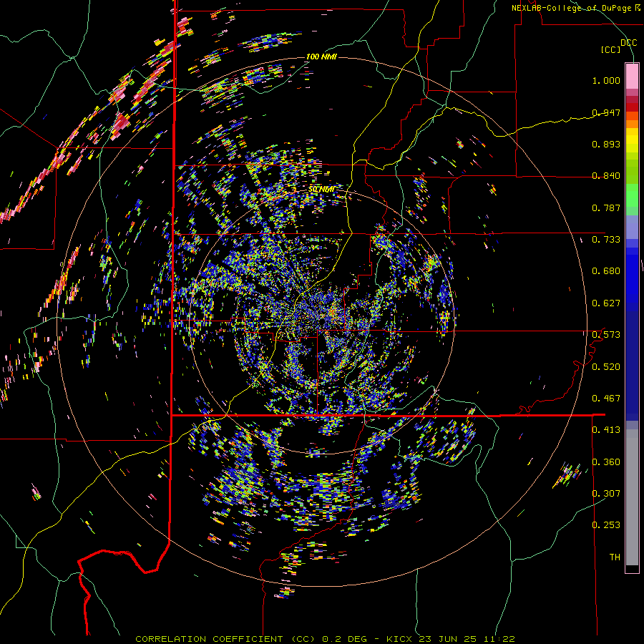Select the 0.467 scale value

pyautogui.click(x=606, y=399)
